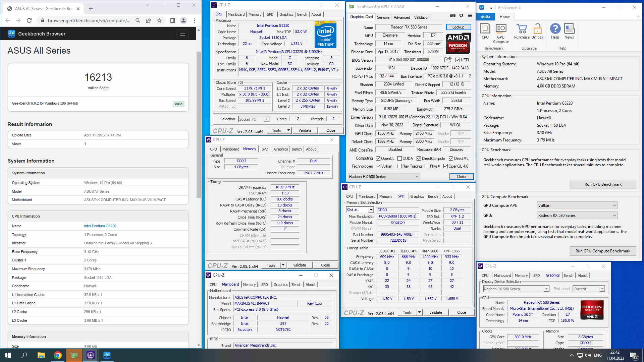Zoom icon in Chrome address bar

click(x=138, y=20)
